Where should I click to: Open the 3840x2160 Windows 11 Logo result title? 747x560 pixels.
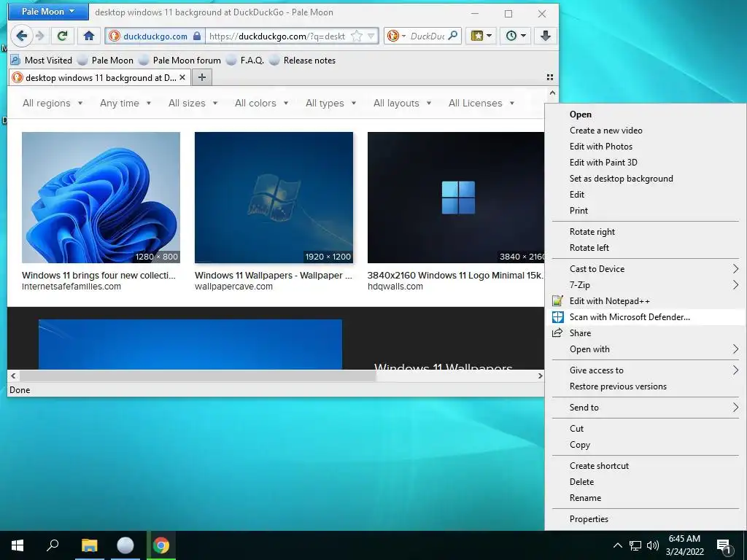[x=455, y=275]
